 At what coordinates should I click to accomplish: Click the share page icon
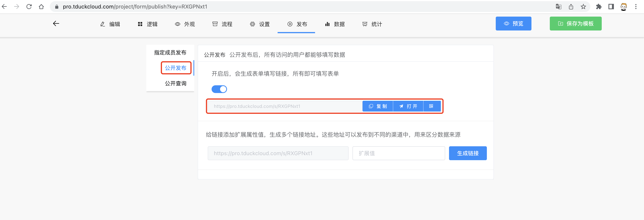pos(571,7)
